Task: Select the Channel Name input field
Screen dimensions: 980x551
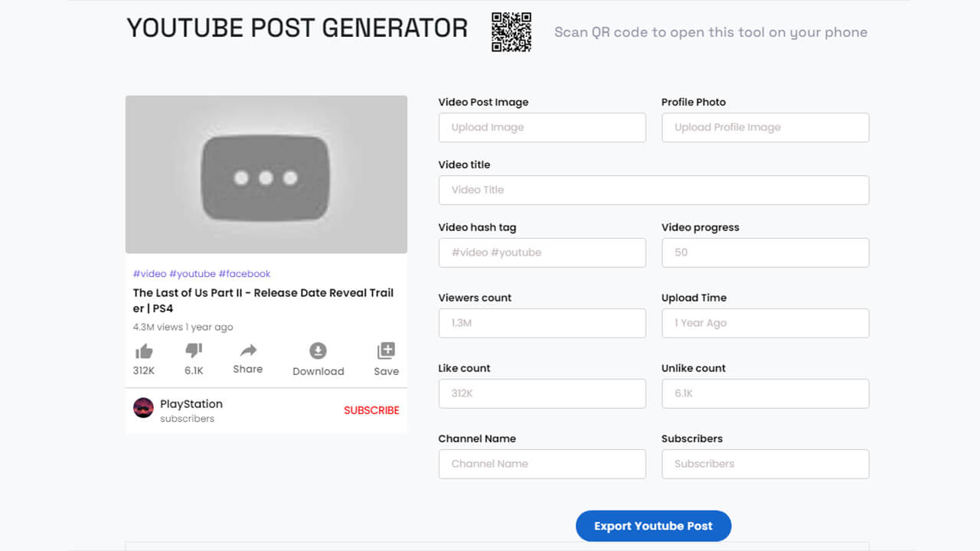Action: 542,464
